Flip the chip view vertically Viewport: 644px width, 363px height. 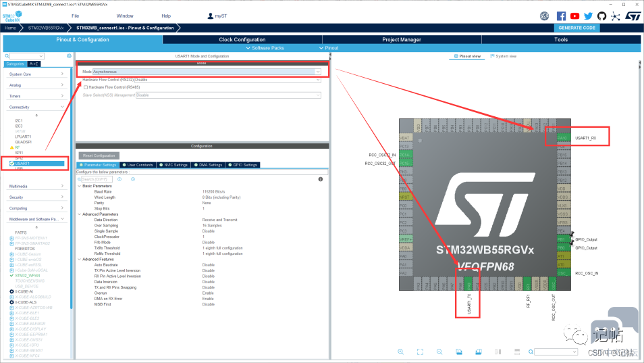517,352
